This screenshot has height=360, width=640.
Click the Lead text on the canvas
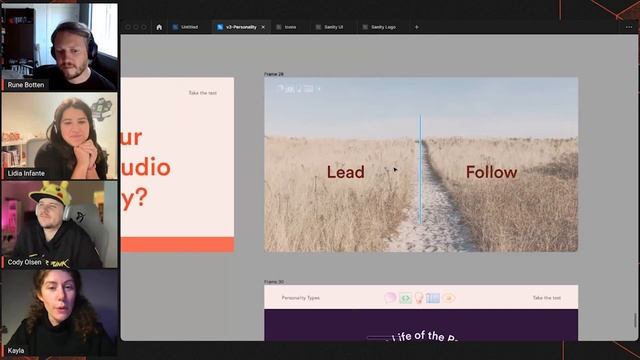[x=345, y=172]
